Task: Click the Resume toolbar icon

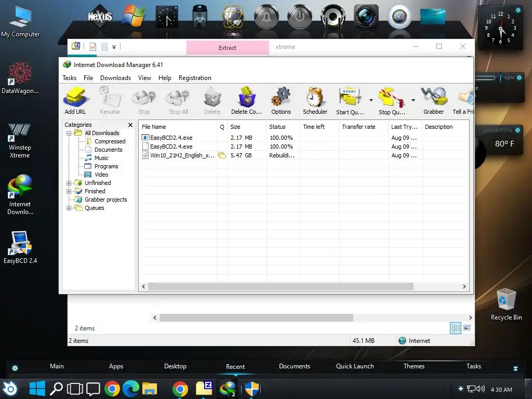Action: coord(110,100)
